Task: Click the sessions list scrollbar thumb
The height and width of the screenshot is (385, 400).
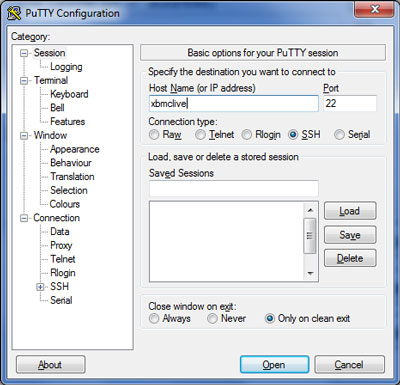Action: [310, 236]
